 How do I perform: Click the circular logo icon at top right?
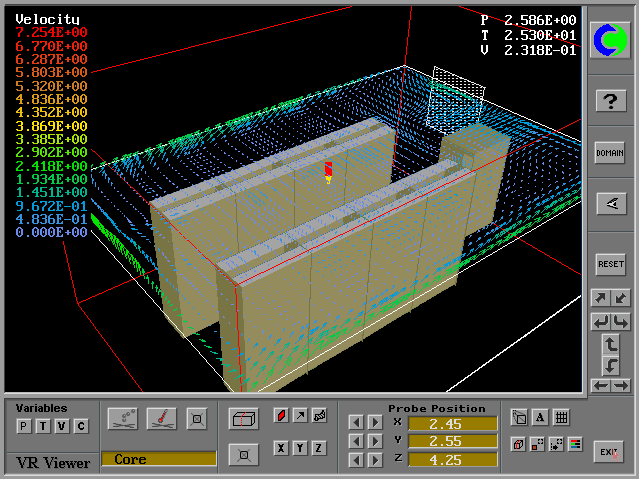click(x=610, y=40)
